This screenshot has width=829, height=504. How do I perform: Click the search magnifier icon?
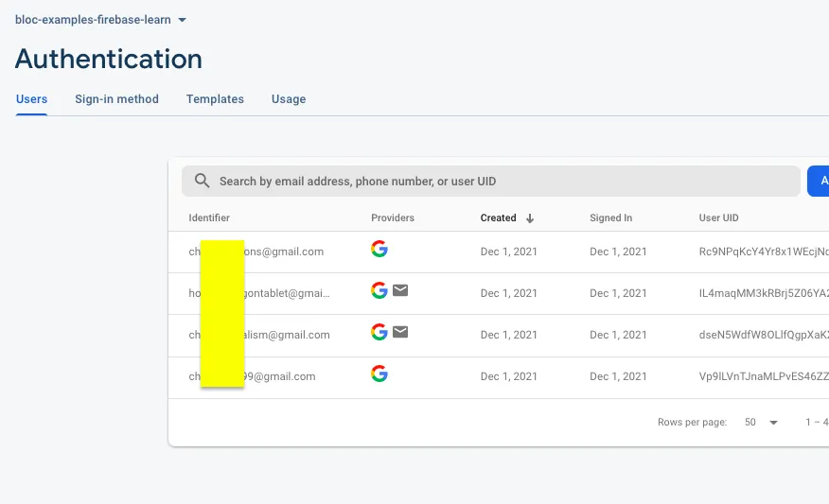pos(202,181)
